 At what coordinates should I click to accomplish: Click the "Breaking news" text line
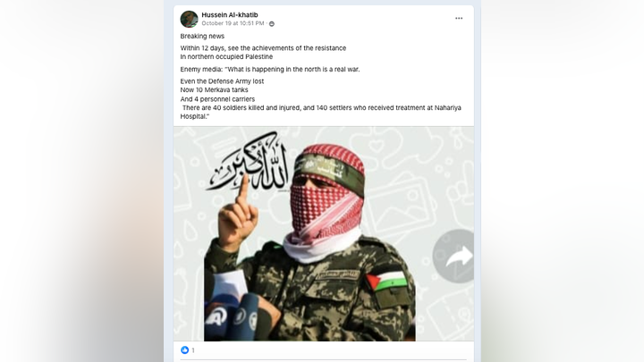(x=202, y=36)
